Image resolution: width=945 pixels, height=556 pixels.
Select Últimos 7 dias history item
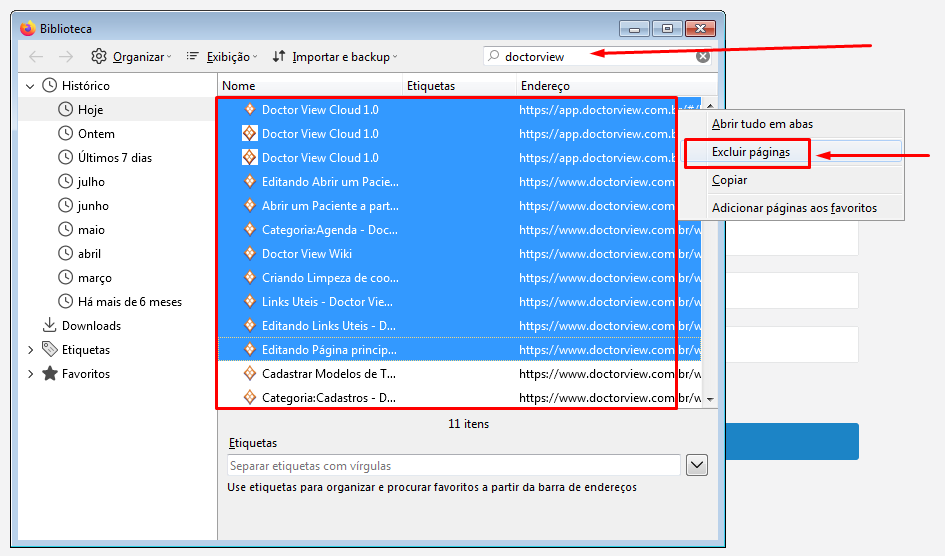(115, 158)
